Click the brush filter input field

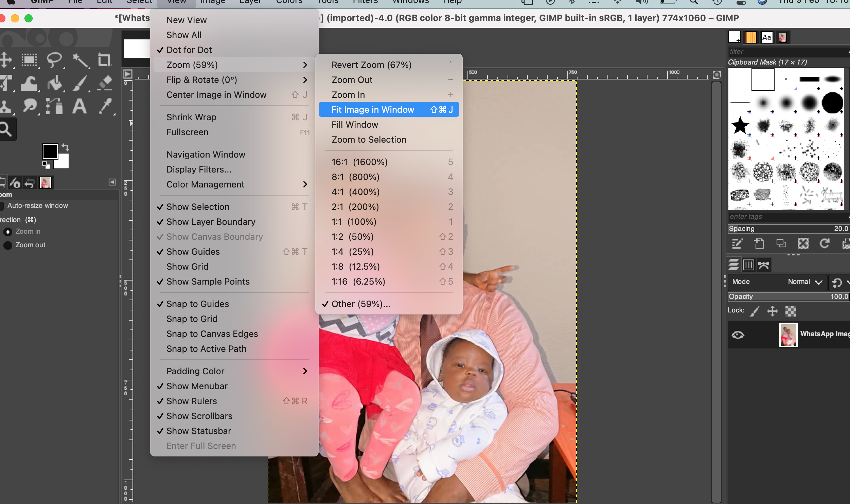(789, 52)
